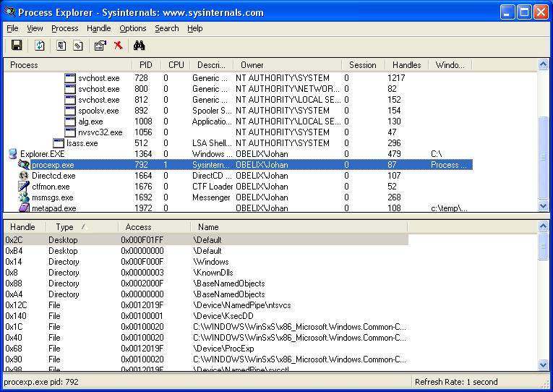Click the alg.exe window icon

[x=70, y=122]
